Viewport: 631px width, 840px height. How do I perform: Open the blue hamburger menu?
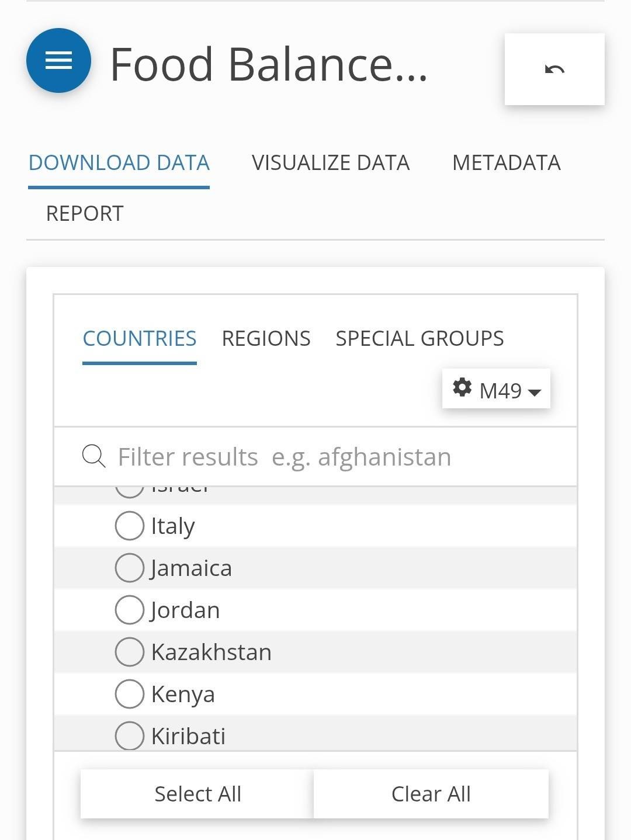58,60
